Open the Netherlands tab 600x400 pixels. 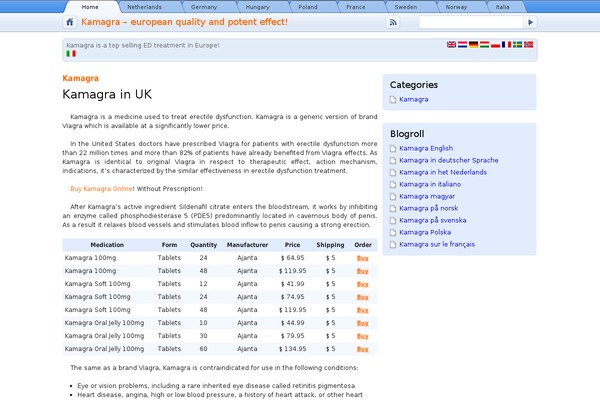point(145,7)
